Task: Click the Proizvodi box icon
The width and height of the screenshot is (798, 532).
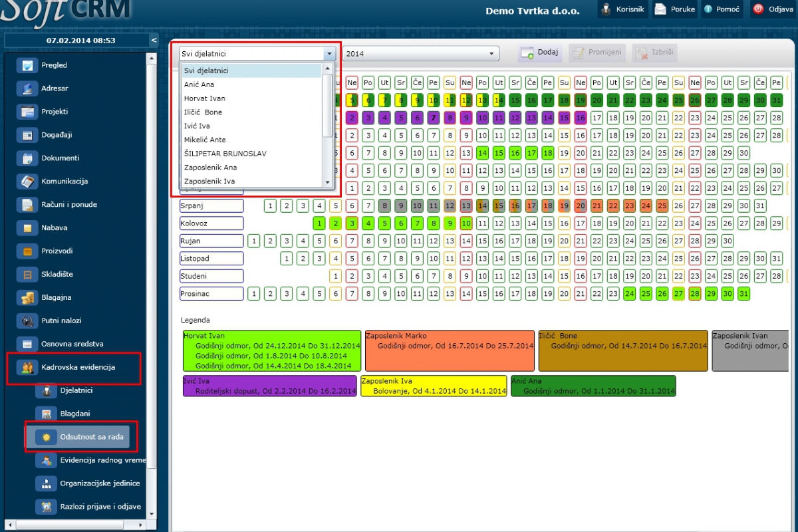Action: point(27,251)
